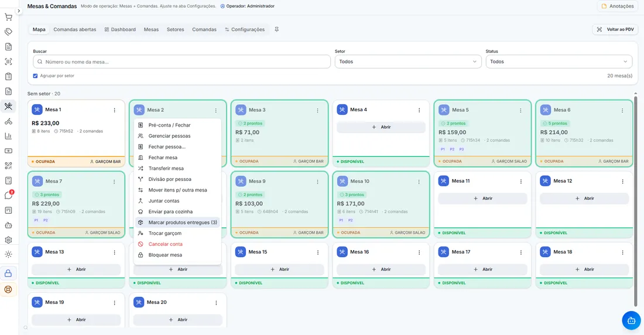Switch to the Comandas abertas tab

[75, 30]
